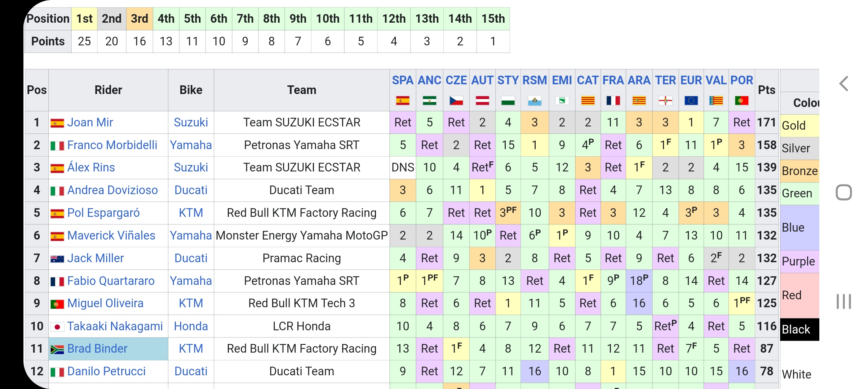Click the French flag icon for FRA column
The height and width of the screenshot is (389, 868).
614,101
